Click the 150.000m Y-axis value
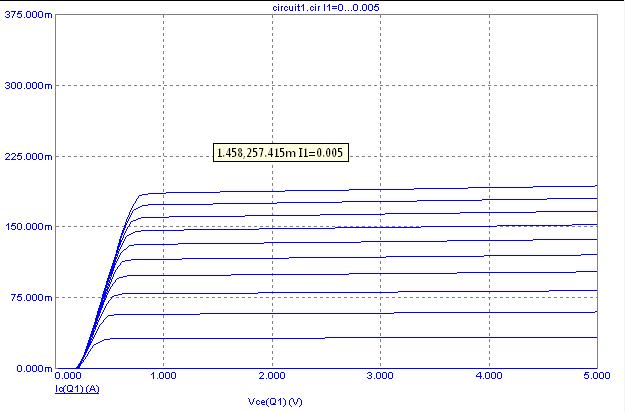Image resolution: width=625 pixels, height=412 pixels. (28, 227)
